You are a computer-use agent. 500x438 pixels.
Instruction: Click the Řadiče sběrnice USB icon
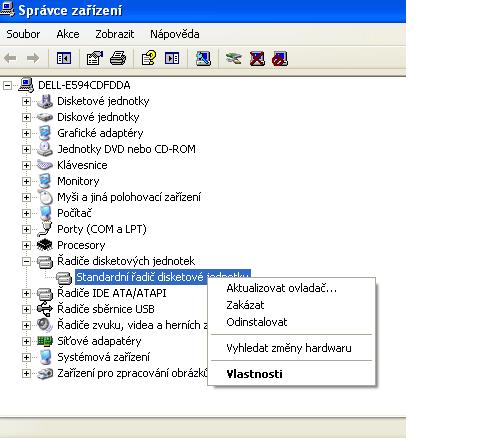pyautogui.click(x=45, y=309)
